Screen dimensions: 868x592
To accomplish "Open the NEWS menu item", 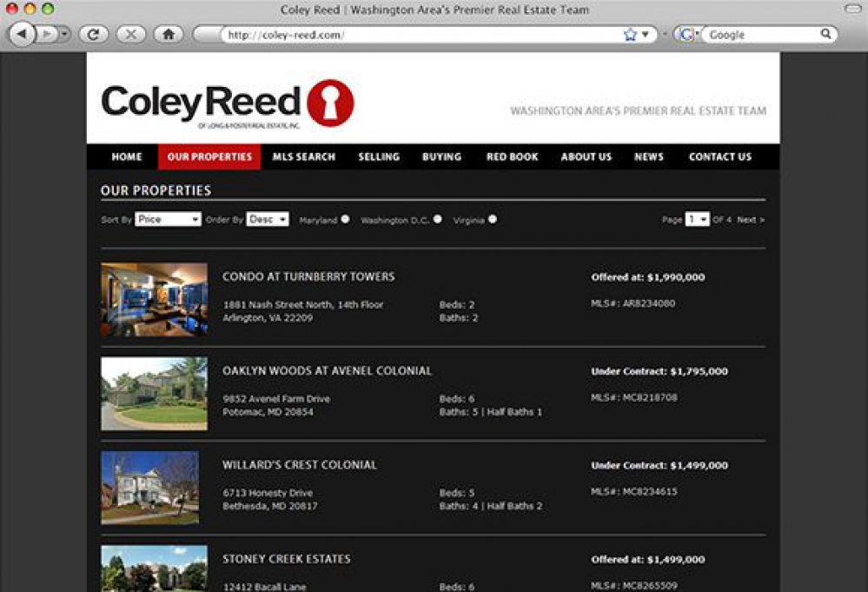I will [x=649, y=156].
